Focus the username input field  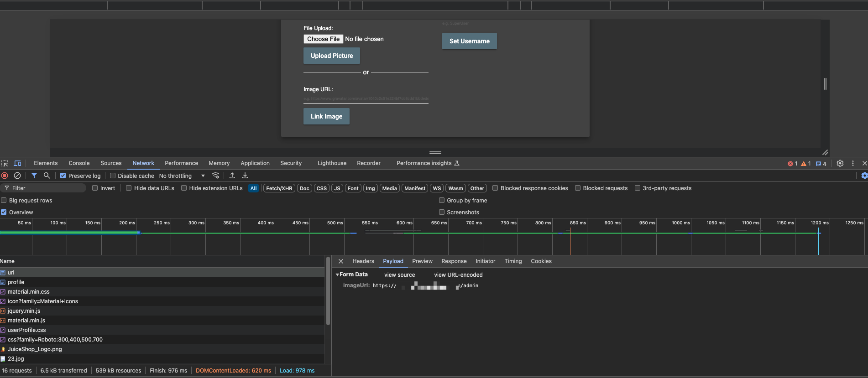[x=505, y=24]
